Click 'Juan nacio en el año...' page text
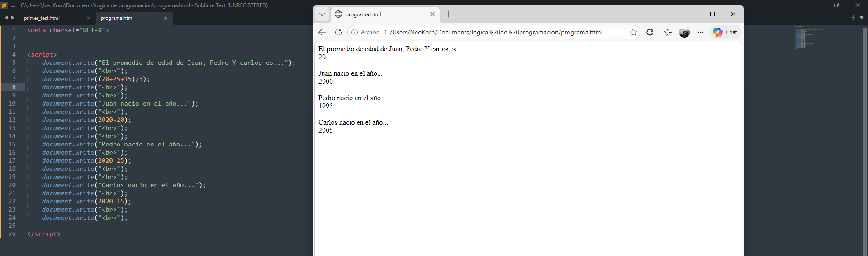 click(351, 73)
